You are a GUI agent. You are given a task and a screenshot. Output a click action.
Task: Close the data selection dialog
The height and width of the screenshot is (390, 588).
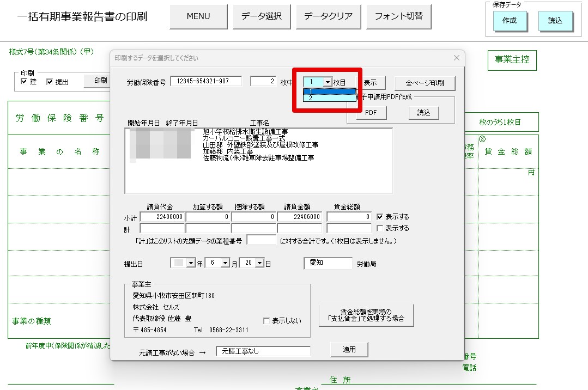coord(456,58)
